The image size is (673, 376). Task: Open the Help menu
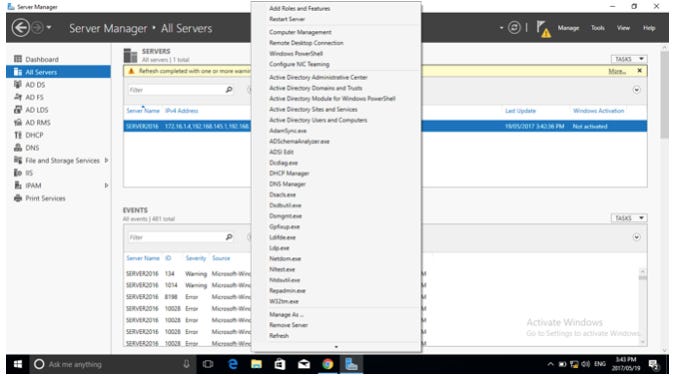(649, 28)
